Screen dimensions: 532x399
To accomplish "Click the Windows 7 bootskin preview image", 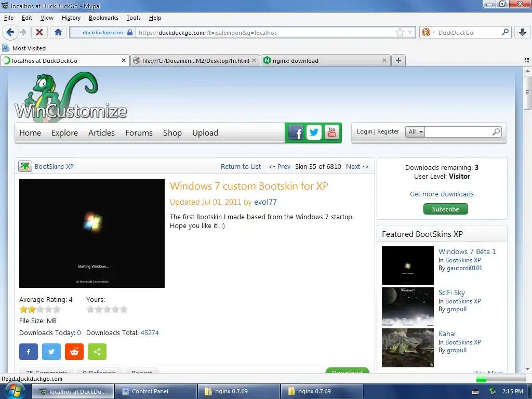I will click(x=92, y=233).
